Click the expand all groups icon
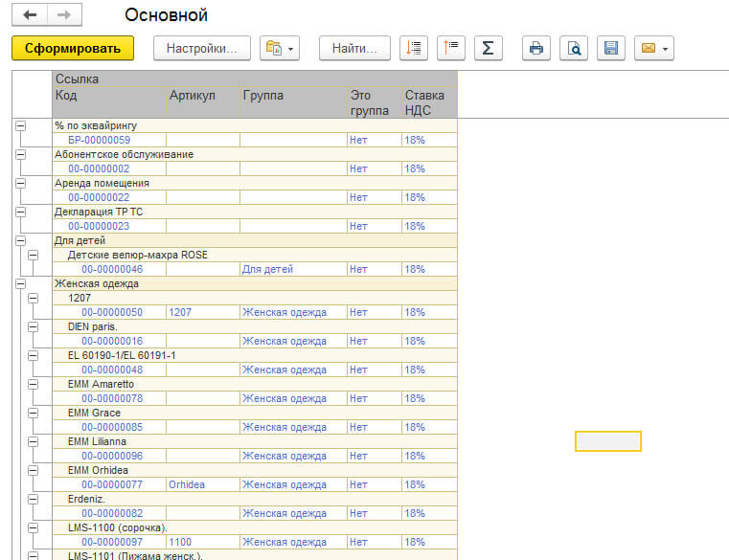The width and height of the screenshot is (729, 560). [414, 48]
